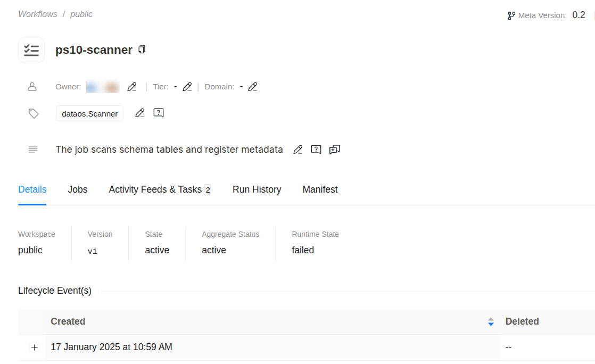Expand the 17 January 2025 lifecycle row
This screenshot has height=364, width=595.
35,348
